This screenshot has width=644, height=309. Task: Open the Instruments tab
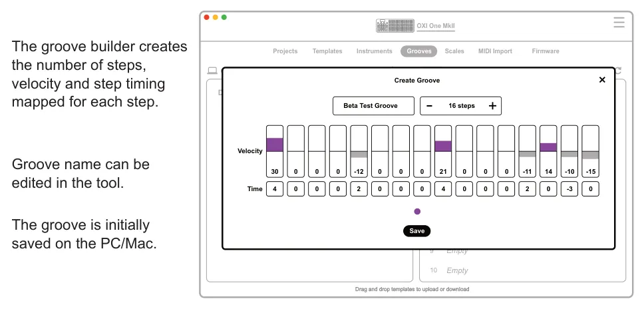click(x=374, y=51)
